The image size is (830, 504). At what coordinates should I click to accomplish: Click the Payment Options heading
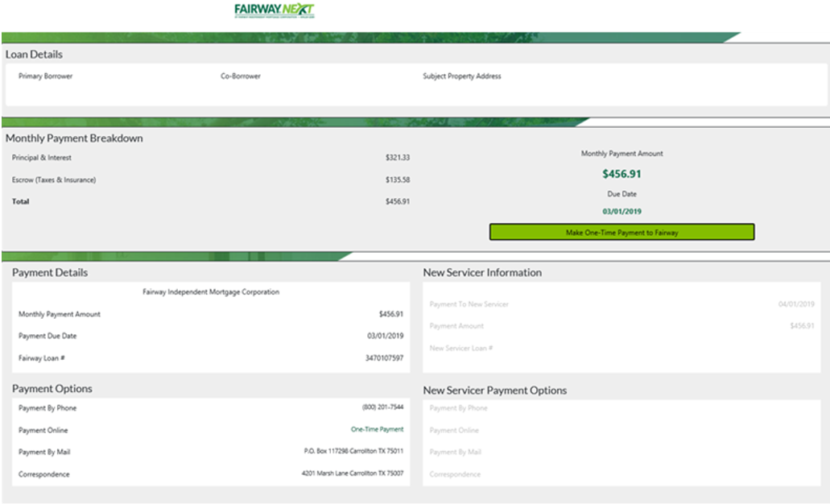point(52,389)
